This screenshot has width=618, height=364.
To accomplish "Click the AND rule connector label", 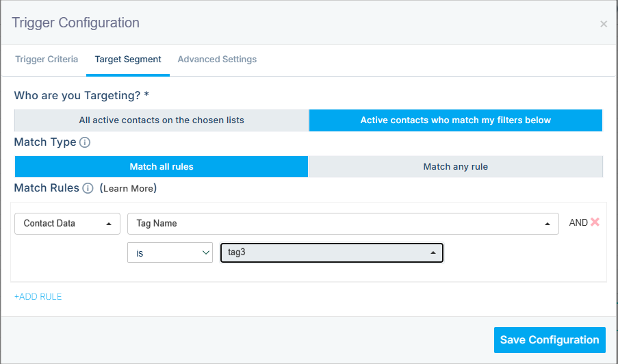I will click(578, 223).
